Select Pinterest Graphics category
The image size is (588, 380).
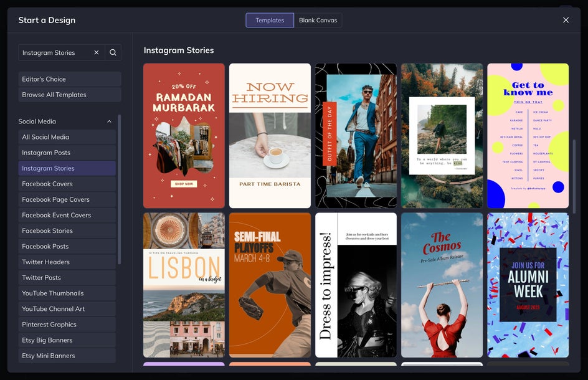[x=67, y=325]
